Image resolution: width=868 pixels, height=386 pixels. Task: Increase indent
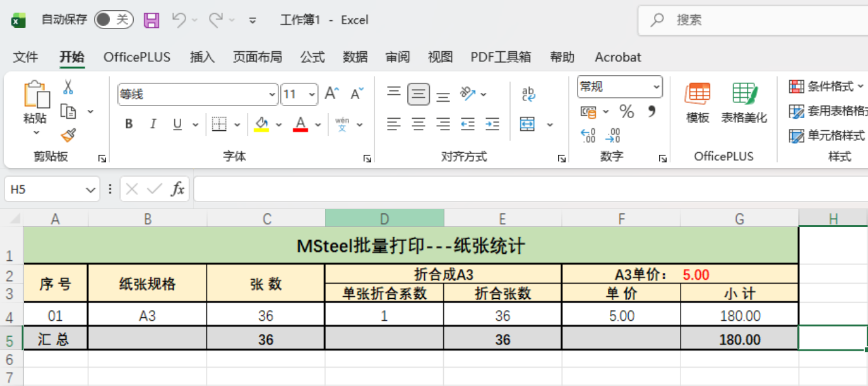pyautogui.click(x=492, y=124)
